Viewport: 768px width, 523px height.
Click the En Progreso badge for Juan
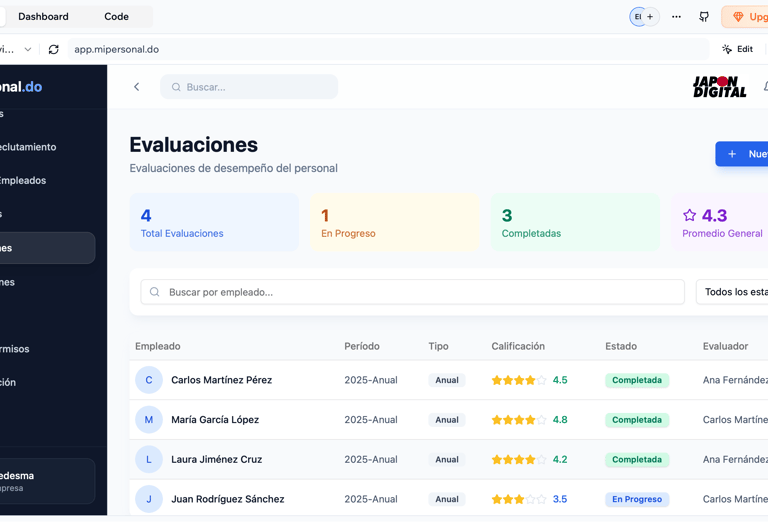coord(637,499)
